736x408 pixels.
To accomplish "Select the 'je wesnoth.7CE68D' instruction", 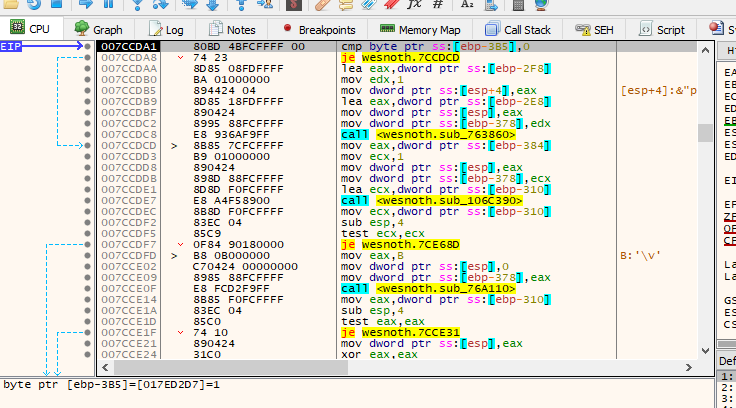I will (400, 245).
